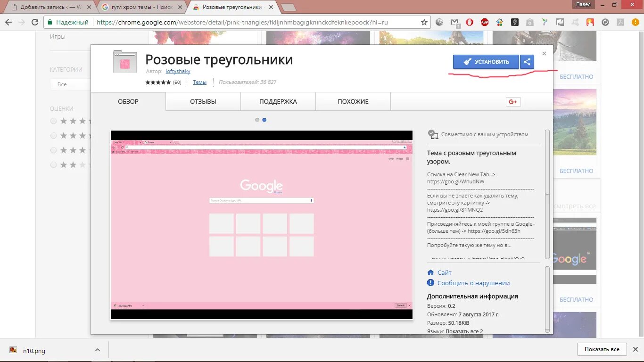This screenshot has height=362, width=644.
Task: Switch to the ПОДДЕРЖКА tab
Action: (278, 102)
